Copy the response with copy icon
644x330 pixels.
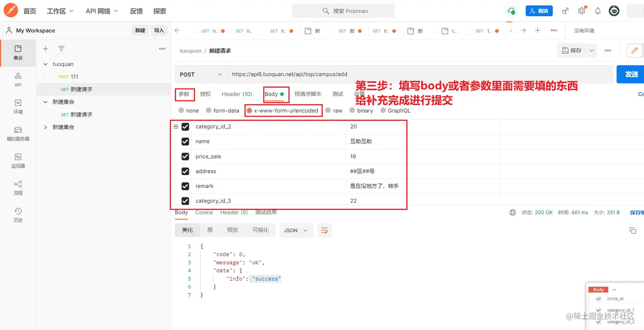pos(632,230)
